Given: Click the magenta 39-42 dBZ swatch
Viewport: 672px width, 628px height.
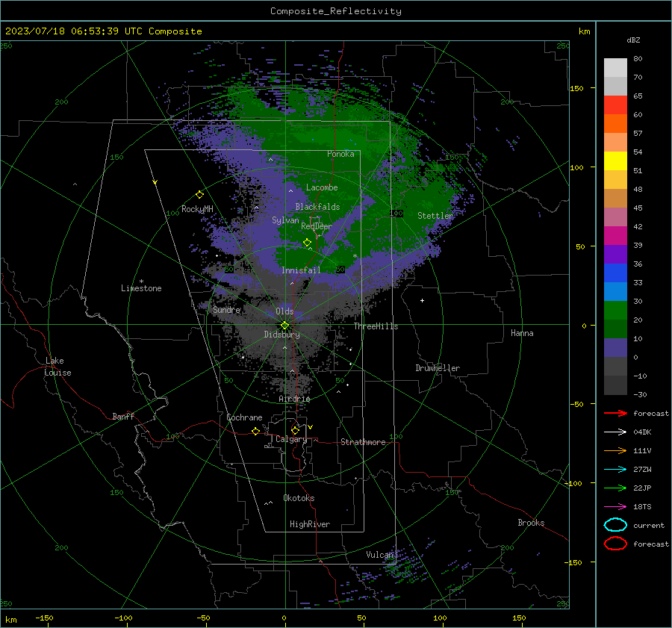Looking at the screenshot, I should pos(615,236).
